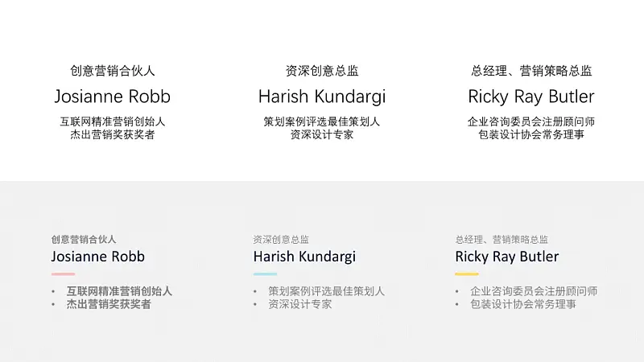Viewport: 644px width, 362px height.
Task: Select the bottom Josianne Robb name text
Action: [97, 257]
